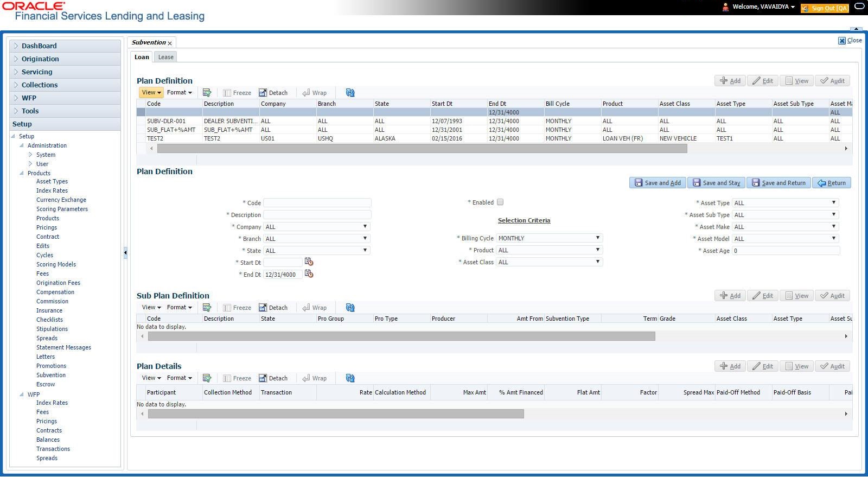This screenshot has height=477, width=868.
Task: Click the refresh icon in Plan Definition toolbar
Action: click(350, 93)
